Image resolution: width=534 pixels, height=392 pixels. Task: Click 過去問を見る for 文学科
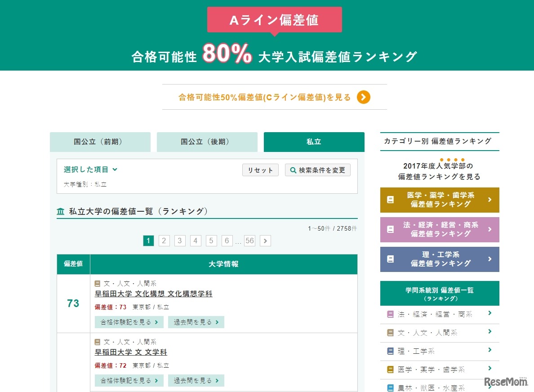click(x=196, y=380)
